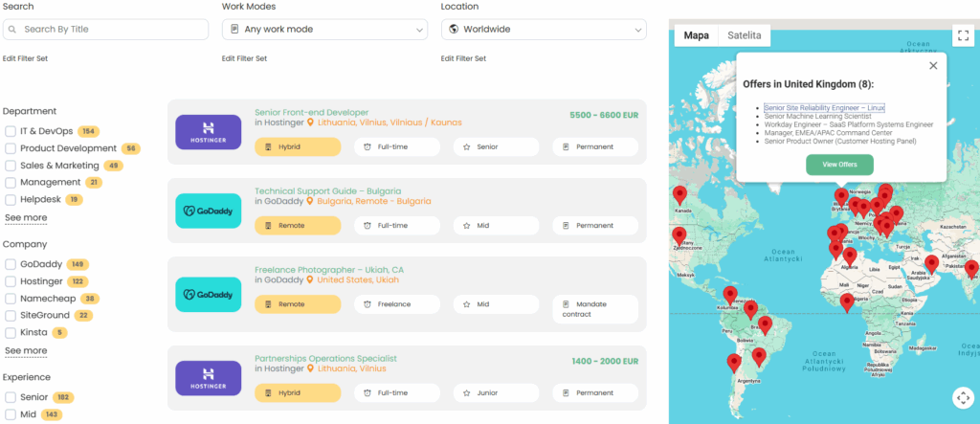The width and height of the screenshot is (980, 424).
Task: Switch map to Mapa view
Action: (x=697, y=35)
